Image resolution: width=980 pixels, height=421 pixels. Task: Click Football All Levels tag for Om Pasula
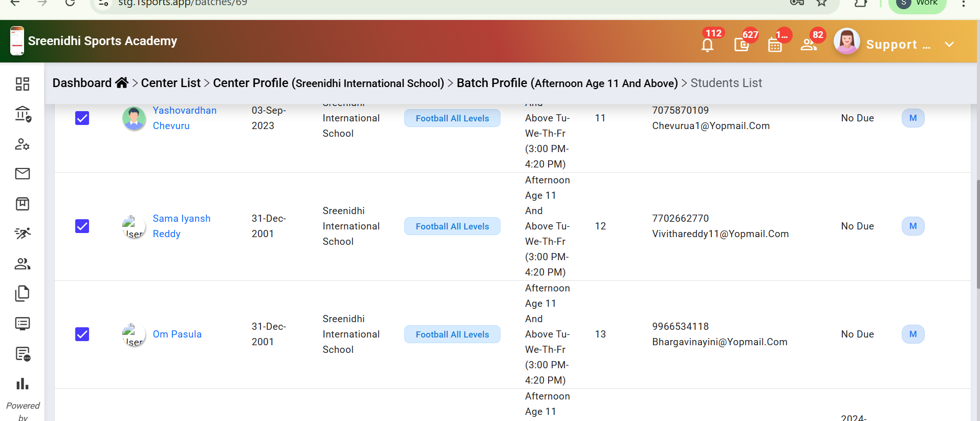(452, 334)
